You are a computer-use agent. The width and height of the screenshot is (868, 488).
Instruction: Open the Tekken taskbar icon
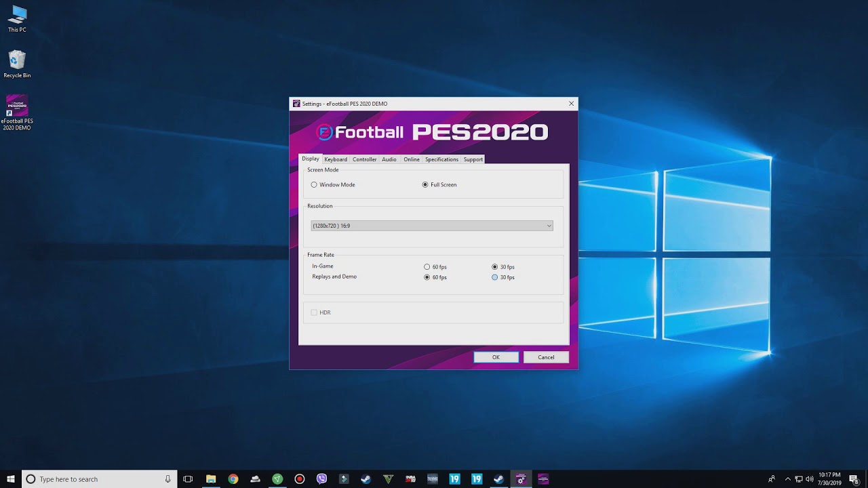[x=433, y=479]
